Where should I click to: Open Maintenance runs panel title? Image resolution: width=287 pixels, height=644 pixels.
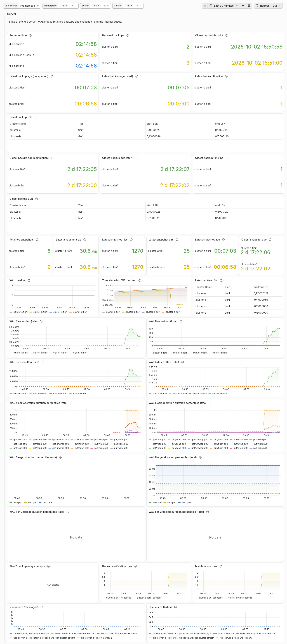[206, 566]
